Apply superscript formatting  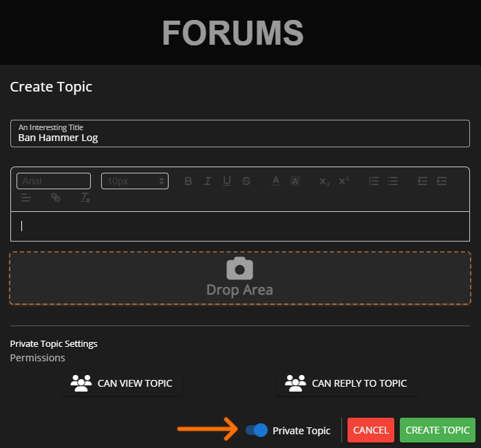343,181
